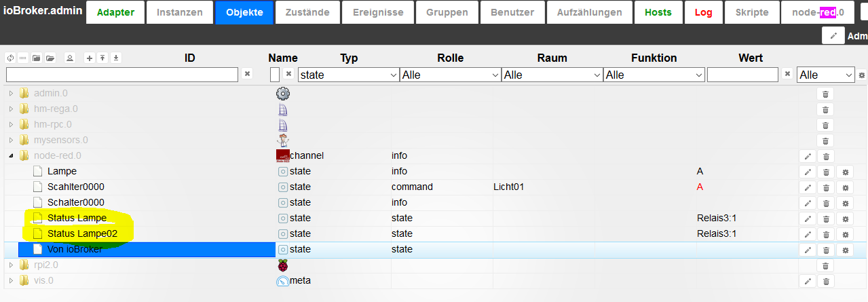The image size is (868, 302).
Task: Open the Typ filter dropdown
Action: click(x=347, y=75)
